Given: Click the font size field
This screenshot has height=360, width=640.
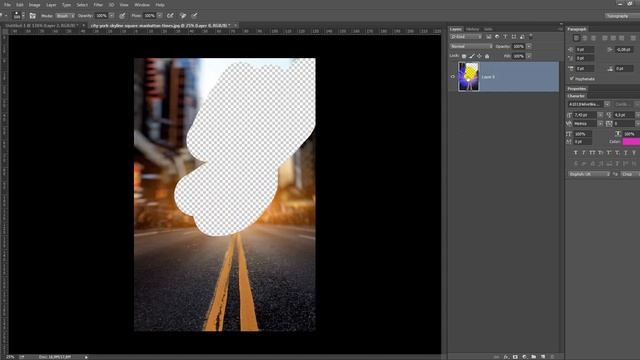Looking at the screenshot, I should pyautogui.click(x=585, y=115).
